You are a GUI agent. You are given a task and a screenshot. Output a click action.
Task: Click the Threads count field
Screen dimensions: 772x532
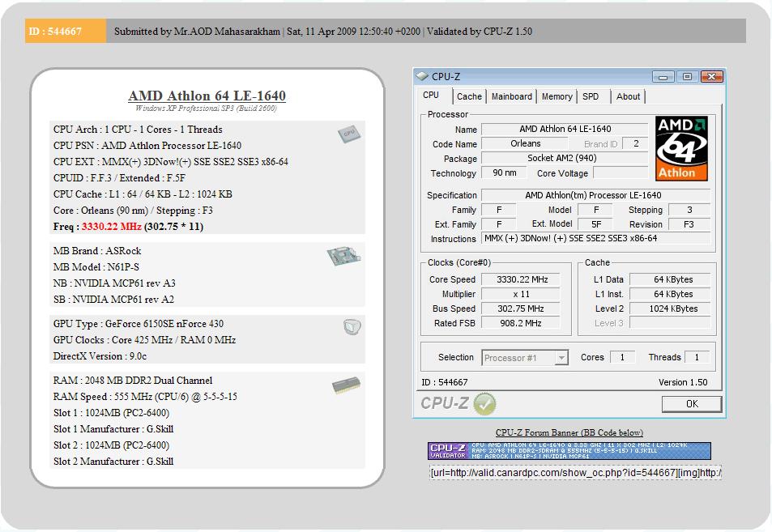[x=697, y=357]
